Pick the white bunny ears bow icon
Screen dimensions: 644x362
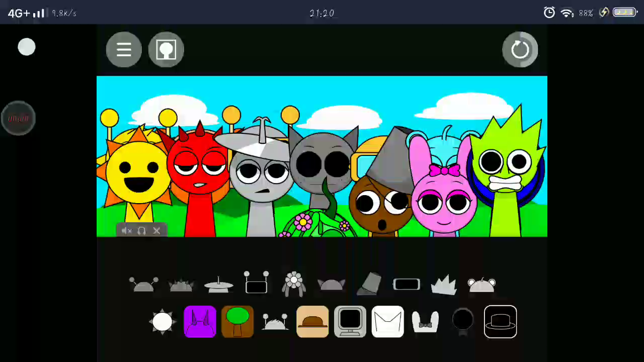coord(425,322)
